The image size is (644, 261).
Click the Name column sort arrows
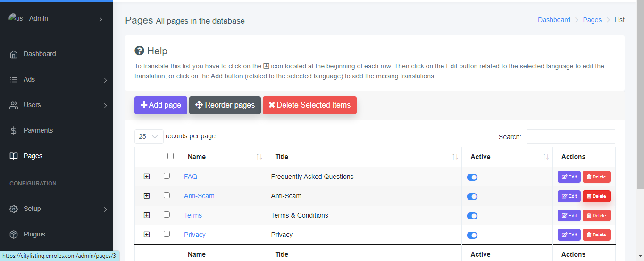point(259,157)
